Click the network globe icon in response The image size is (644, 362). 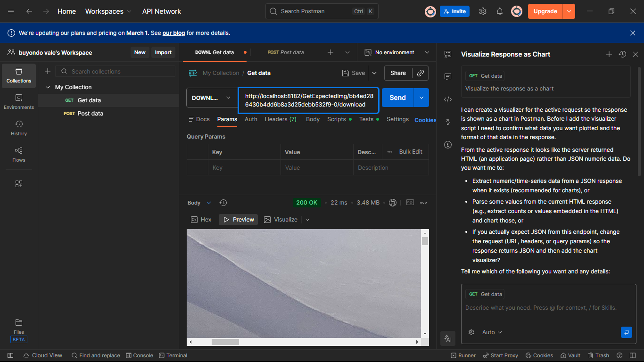click(393, 203)
